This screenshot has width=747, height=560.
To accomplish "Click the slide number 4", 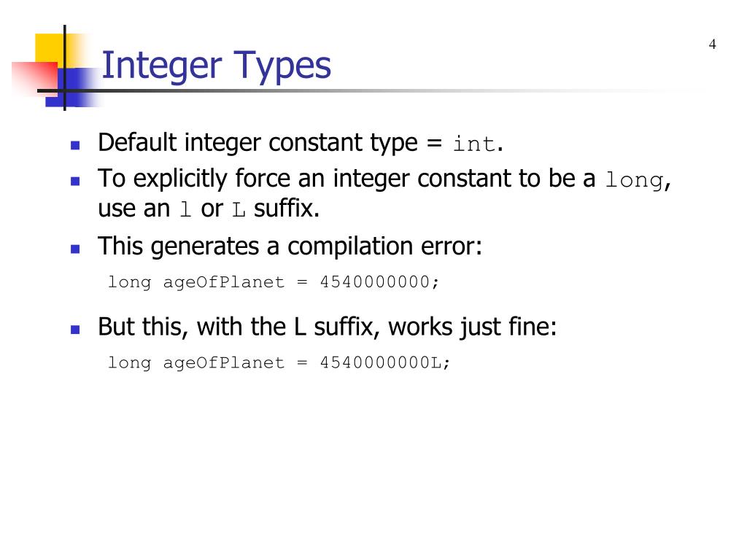I will click(x=712, y=44).
